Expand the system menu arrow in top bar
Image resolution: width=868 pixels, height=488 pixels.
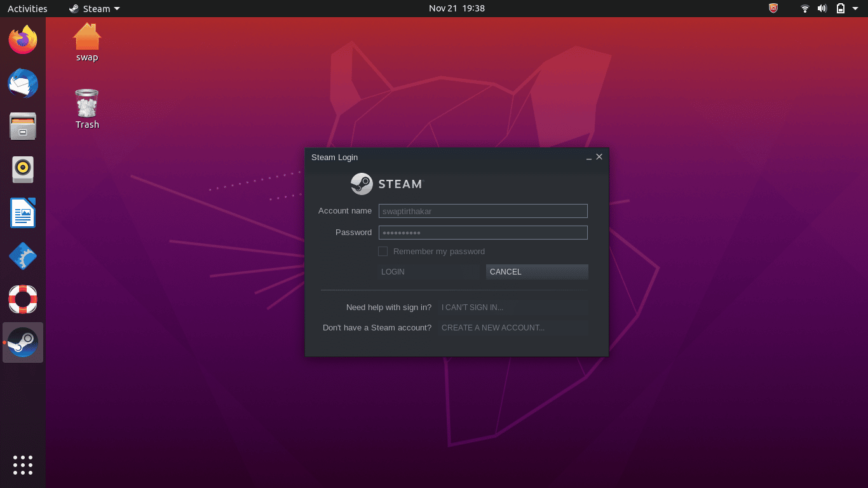(x=856, y=9)
